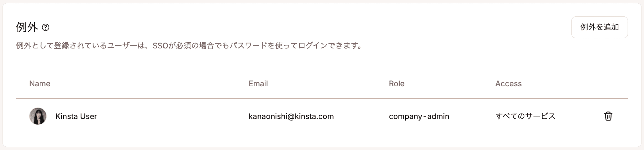This screenshot has width=644, height=150.
Task: Click the company-admin role value
Action: click(x=419, y=117)
